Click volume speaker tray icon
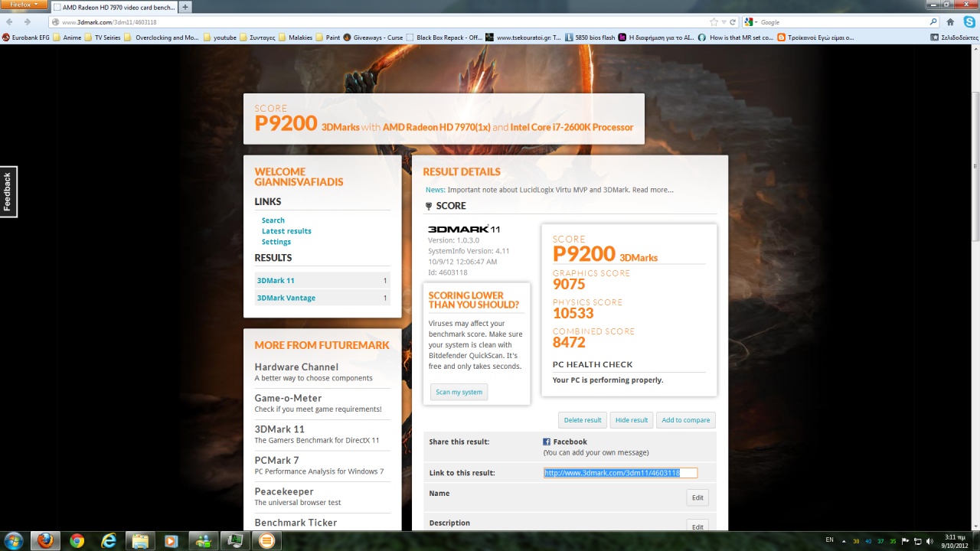This screenshot has height=551, width=980. pyautogui.click(x=929, y=541)
